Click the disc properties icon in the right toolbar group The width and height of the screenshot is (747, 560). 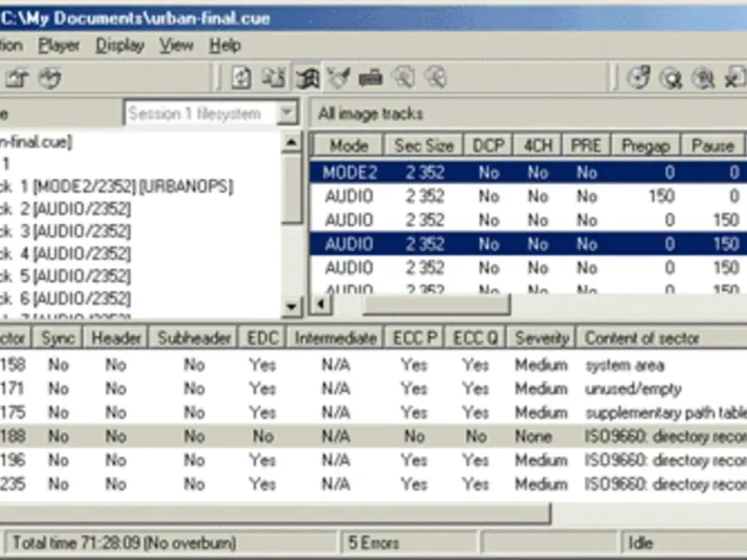coord(639,77)
